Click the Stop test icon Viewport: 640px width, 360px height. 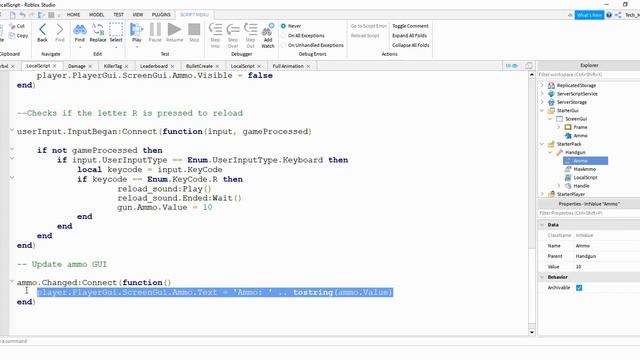pyautogui.click(x=194, y=29)
